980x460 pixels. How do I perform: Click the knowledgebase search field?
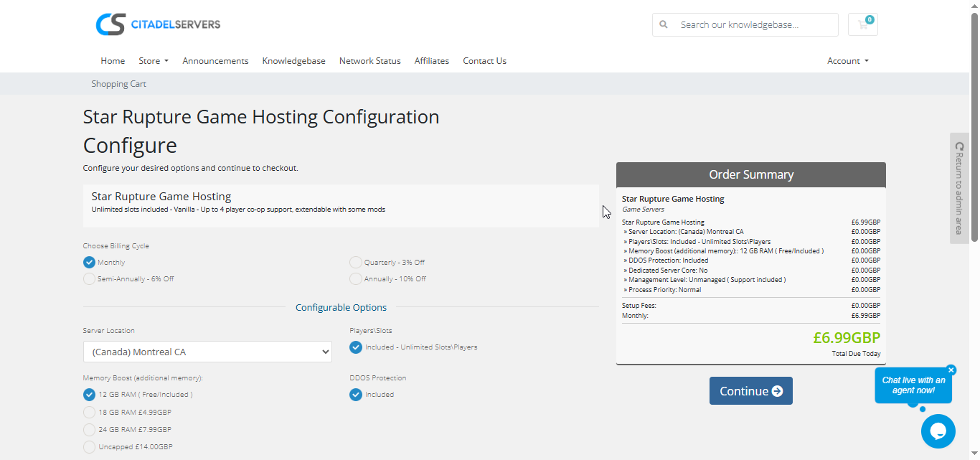click(755, 24)
